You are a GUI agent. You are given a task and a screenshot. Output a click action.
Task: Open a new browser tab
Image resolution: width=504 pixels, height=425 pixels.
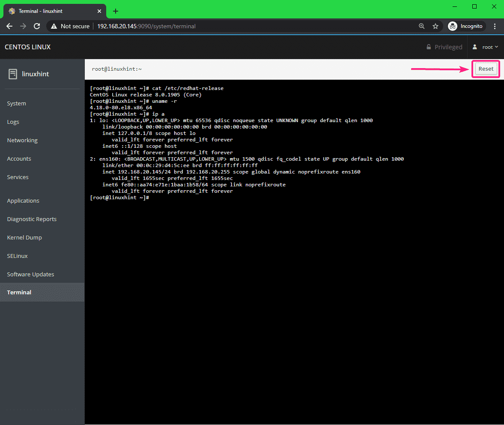click(115, 11)
